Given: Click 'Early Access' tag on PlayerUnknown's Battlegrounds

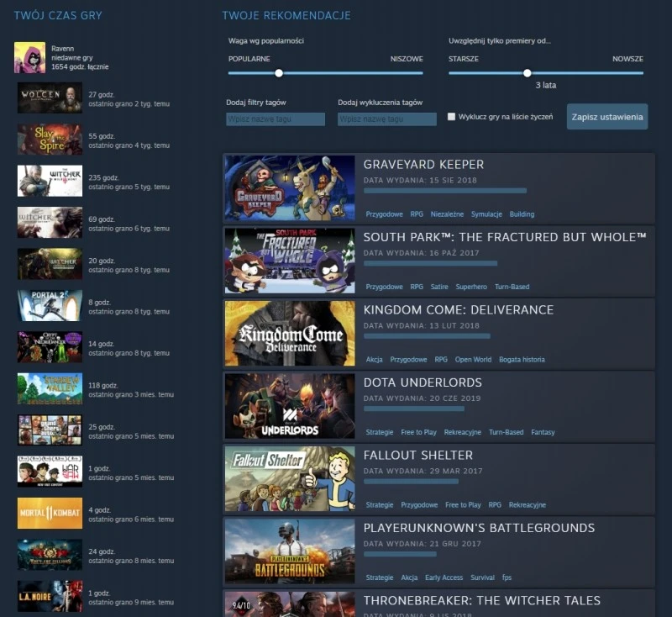Looking at the screenshot, I should point(444,577).
